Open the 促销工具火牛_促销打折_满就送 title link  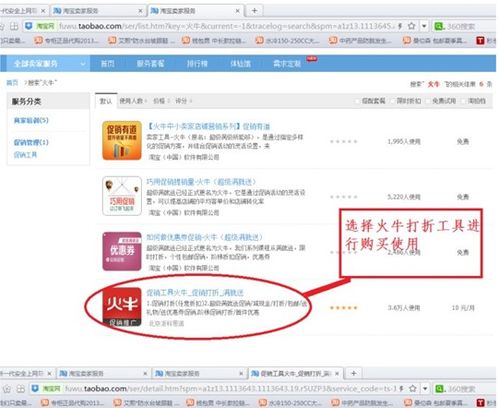[195, 293]
